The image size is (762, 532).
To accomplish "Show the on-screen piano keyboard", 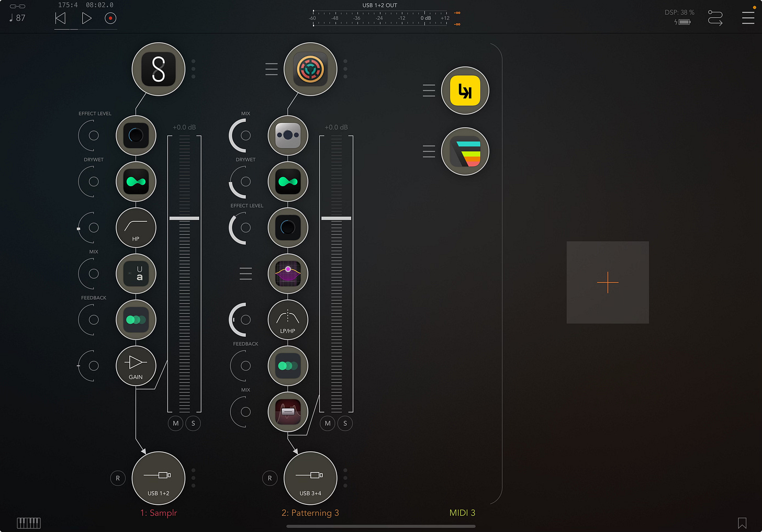I will [x=29, y=523].
